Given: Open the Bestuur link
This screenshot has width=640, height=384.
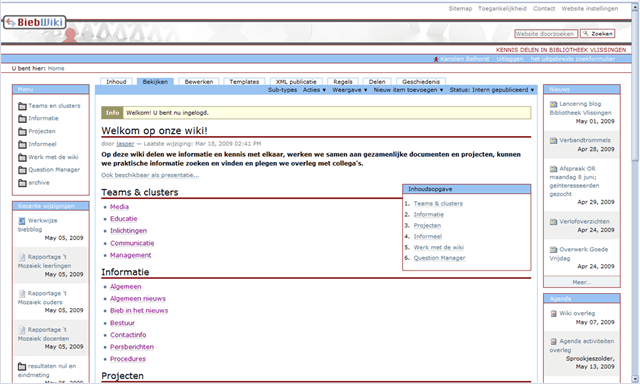Looking at the screenshot, I should [x=122, y=323].
